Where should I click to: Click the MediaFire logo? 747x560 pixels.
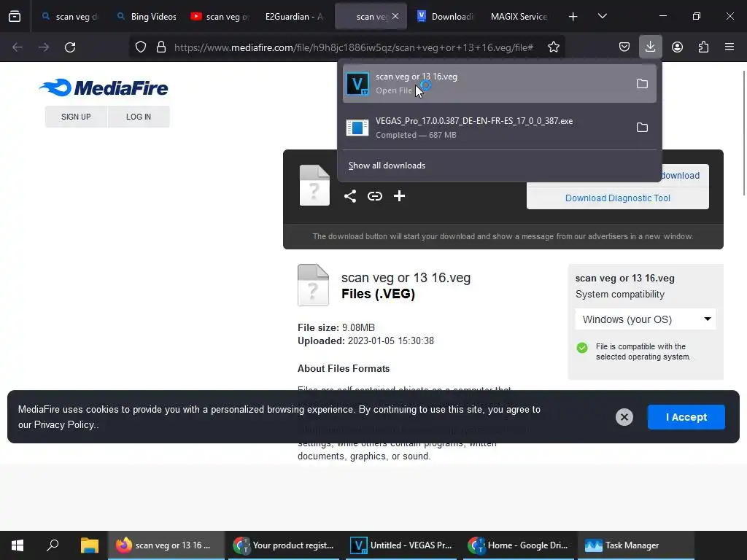point(104,87)
